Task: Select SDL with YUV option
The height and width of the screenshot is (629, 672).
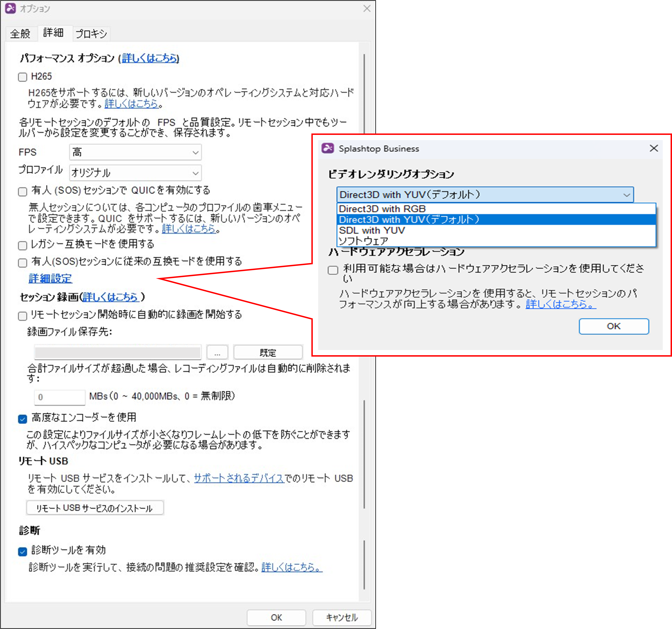Action: click(x=496, y=230)
